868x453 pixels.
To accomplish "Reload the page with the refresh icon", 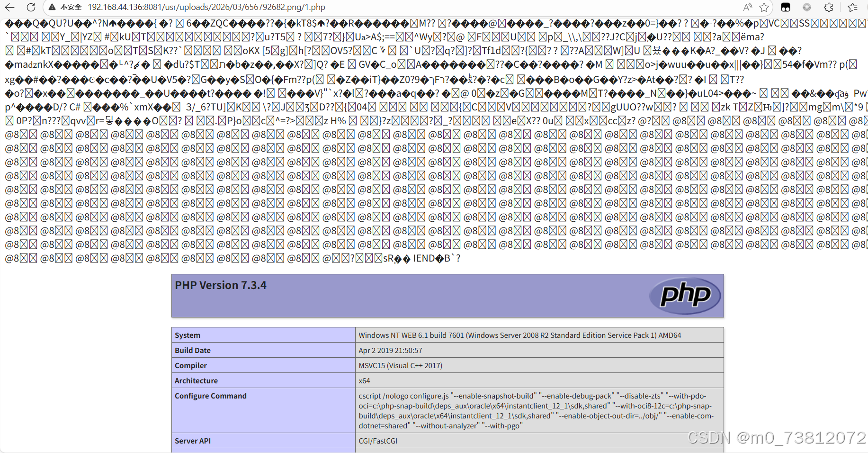I will [x=31, y=7].
